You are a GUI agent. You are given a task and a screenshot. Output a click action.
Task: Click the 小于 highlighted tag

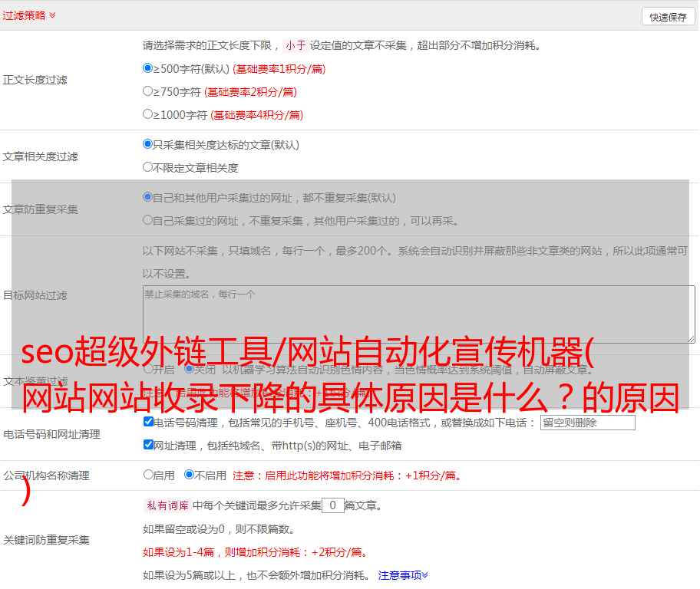point(296,45)
